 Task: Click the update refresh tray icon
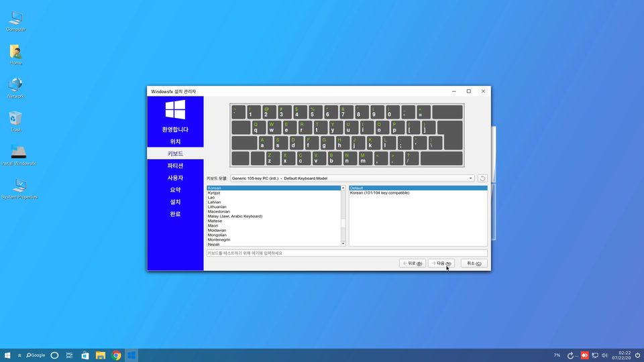[570, 355]
